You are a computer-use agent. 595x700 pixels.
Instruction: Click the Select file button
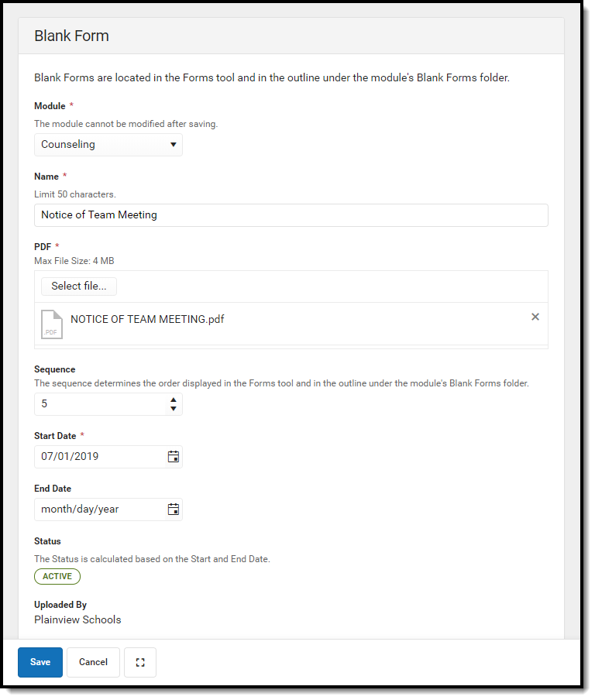(x=78, y=286)
